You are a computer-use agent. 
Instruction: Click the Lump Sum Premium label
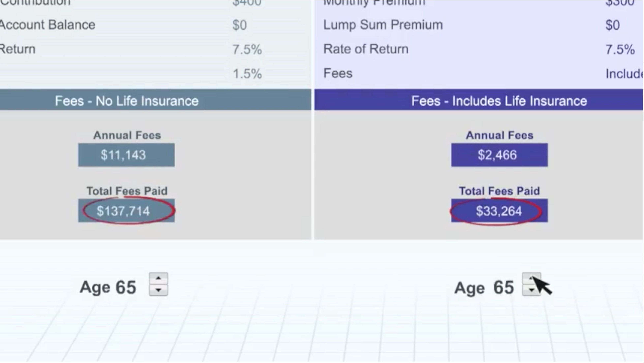click(383, 25)
